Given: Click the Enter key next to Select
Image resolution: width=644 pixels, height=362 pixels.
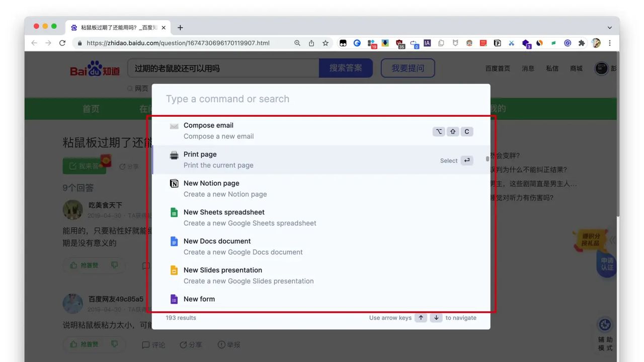Looking at the screenshot, I should 467,161.
